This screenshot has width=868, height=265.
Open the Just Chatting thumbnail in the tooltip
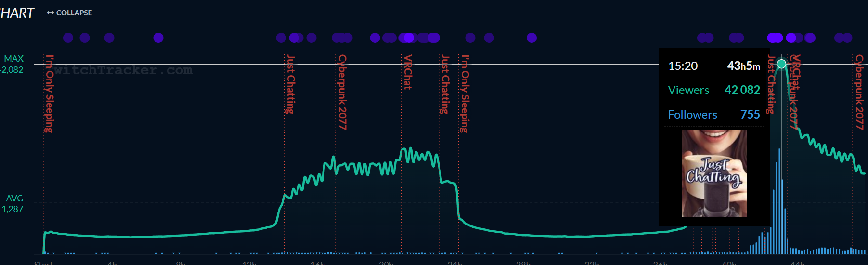pyautogui.click(x=714, y=173)
